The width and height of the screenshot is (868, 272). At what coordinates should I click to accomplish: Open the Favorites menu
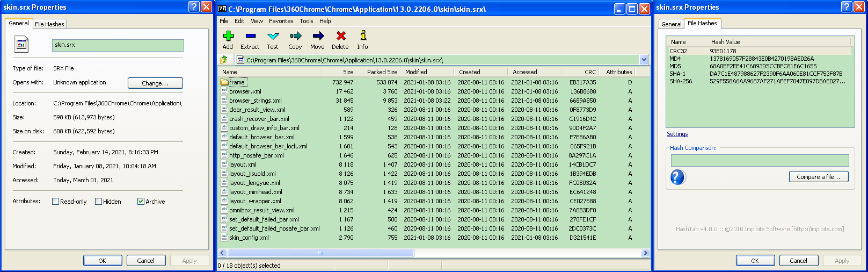(x=281, y=21)
